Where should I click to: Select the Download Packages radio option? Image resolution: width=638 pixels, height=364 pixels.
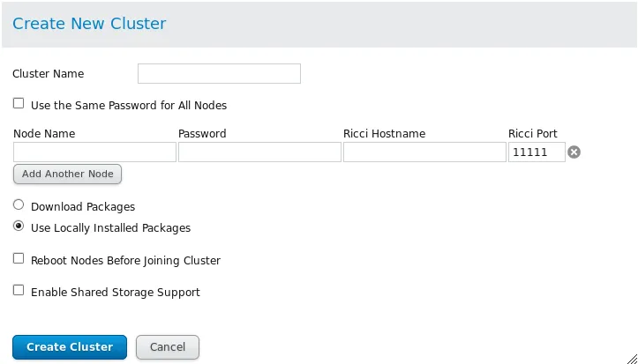coord(19,205)
